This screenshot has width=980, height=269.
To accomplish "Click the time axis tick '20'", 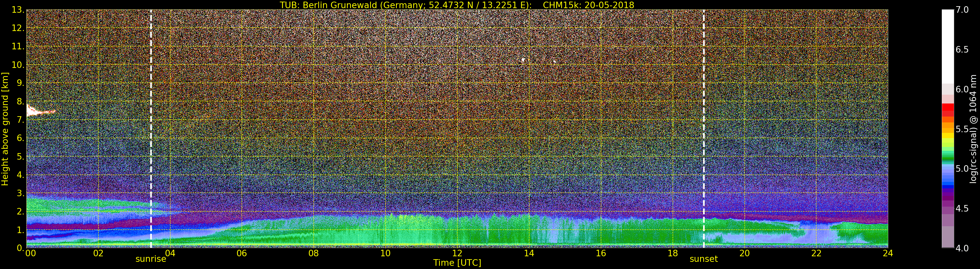I will [745, 253].
